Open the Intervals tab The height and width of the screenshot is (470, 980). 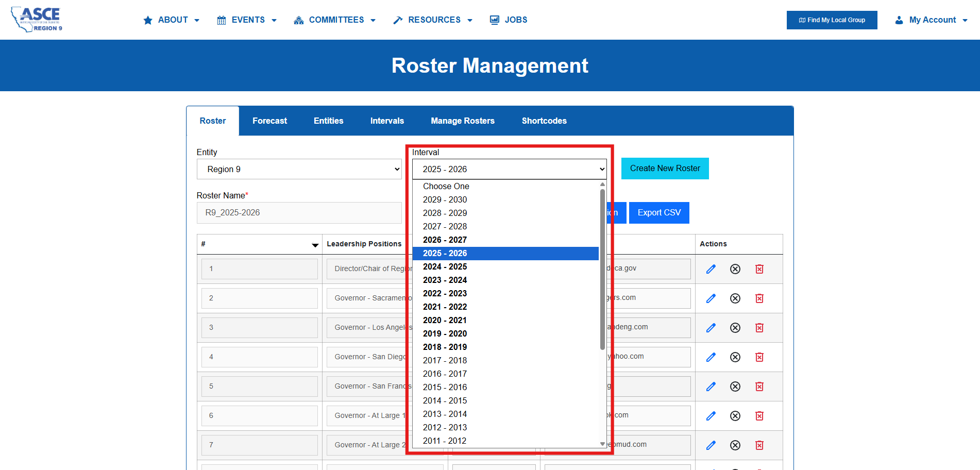pos(387,121)
